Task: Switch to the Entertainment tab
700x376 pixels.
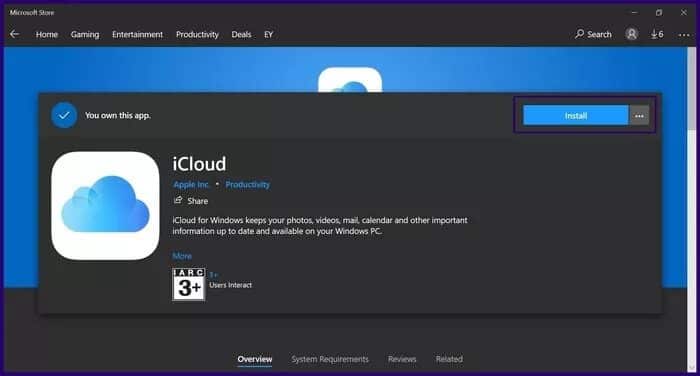Action: coord(138,34)
